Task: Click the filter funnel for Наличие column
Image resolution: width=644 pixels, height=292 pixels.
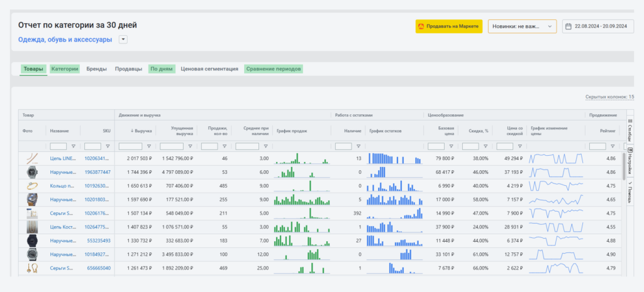Action: click(x=358, y=146)
